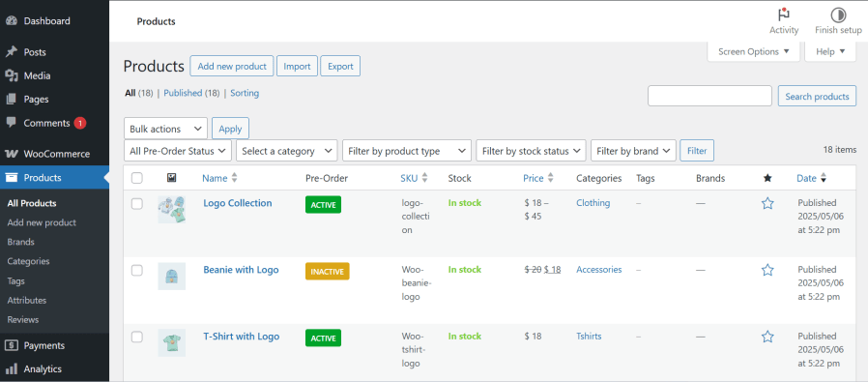
Task: Click the Name column sort arrows
Action: point(234,178)
